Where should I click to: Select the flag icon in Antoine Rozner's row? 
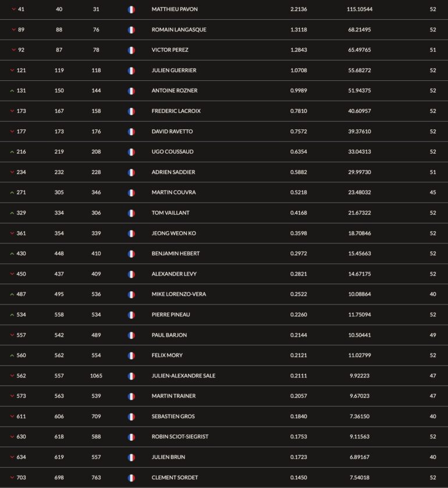click(131, 91)
